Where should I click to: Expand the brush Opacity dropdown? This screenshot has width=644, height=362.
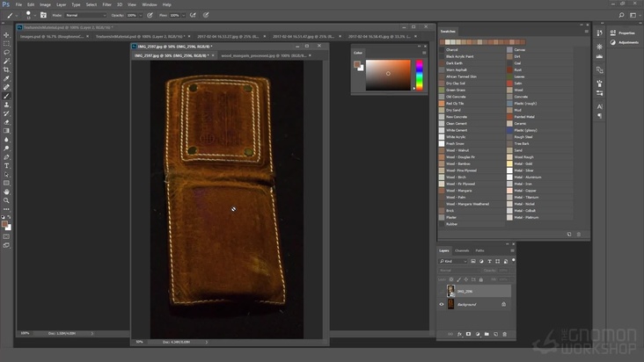(142, 15)
